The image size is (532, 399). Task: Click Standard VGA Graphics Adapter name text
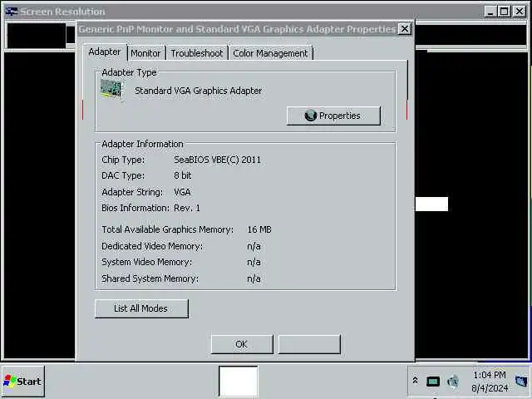198,91
